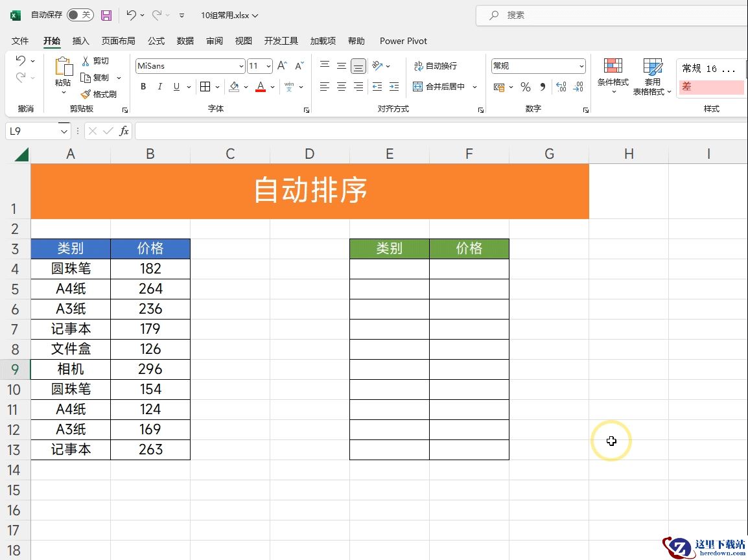Click the Paste clipboard icon
The width and height of the screenshot is (748, 560).
pos(64,67)
